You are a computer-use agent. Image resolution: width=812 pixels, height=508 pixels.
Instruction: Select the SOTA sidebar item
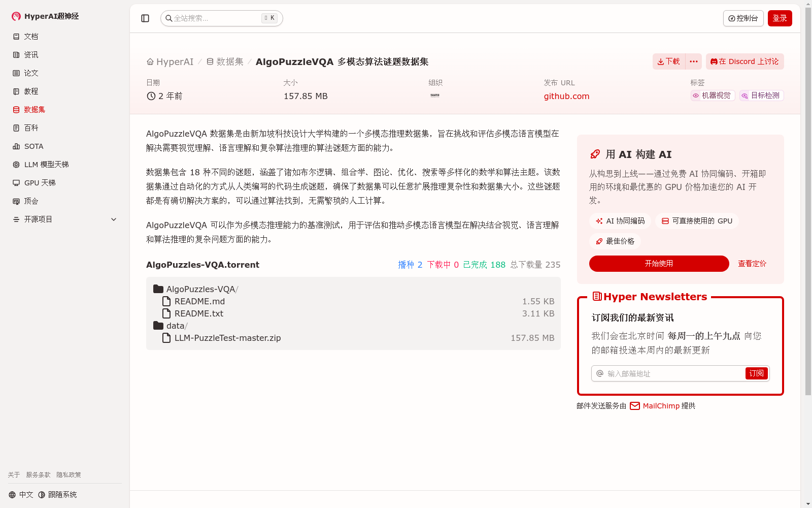(34, 146)
